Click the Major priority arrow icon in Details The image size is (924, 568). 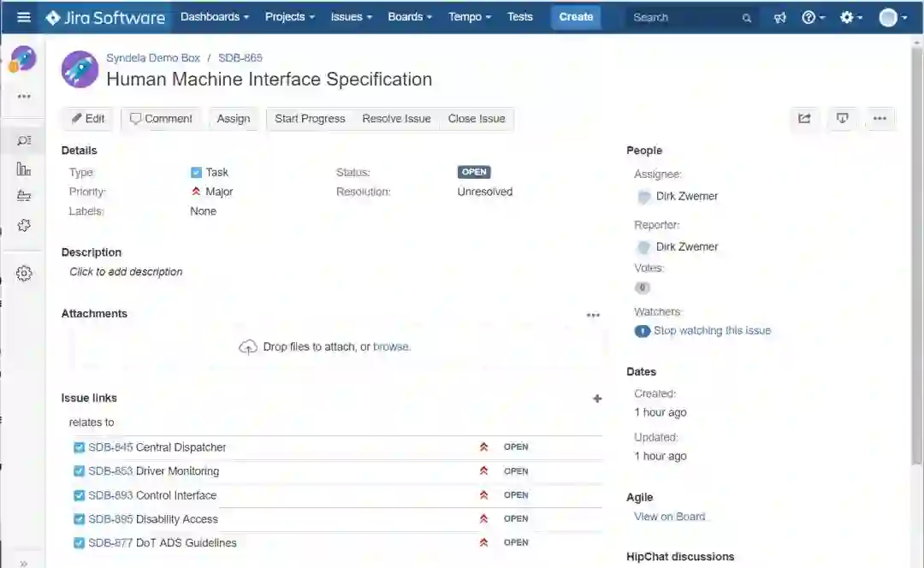click(196, 192)
